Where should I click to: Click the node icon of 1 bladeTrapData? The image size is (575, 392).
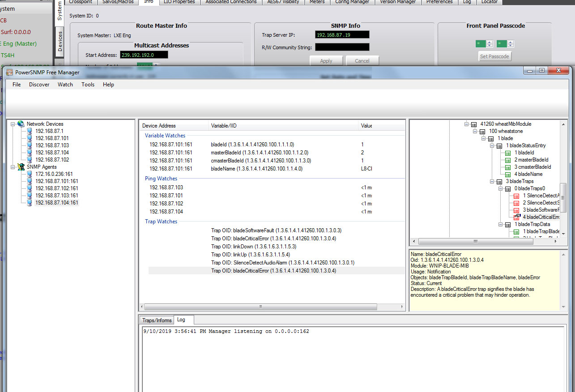[508, 224]
